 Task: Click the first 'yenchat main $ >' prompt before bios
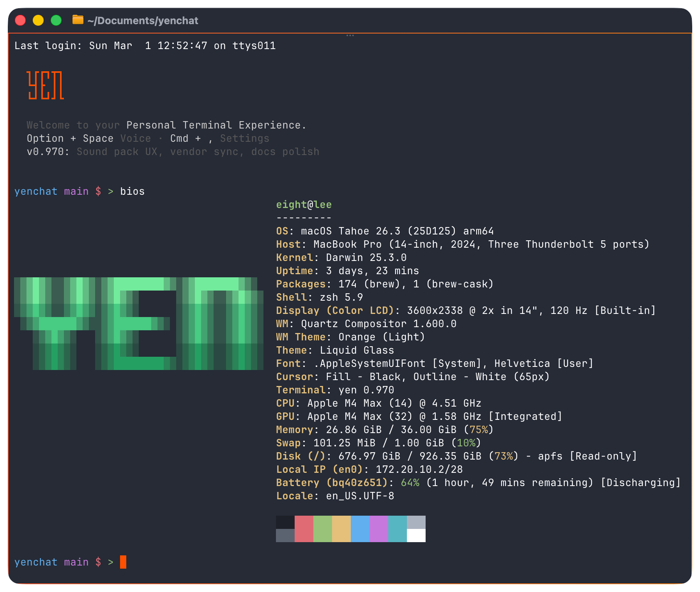click(64, 191)
